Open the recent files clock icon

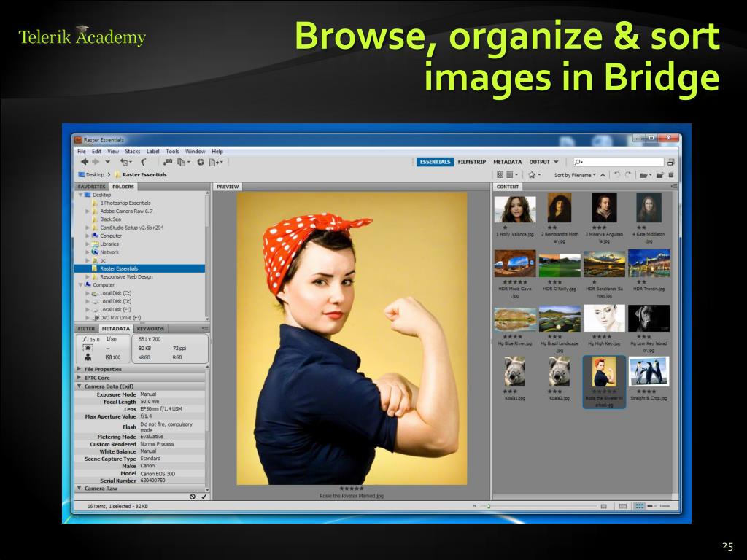coord(125,163)
